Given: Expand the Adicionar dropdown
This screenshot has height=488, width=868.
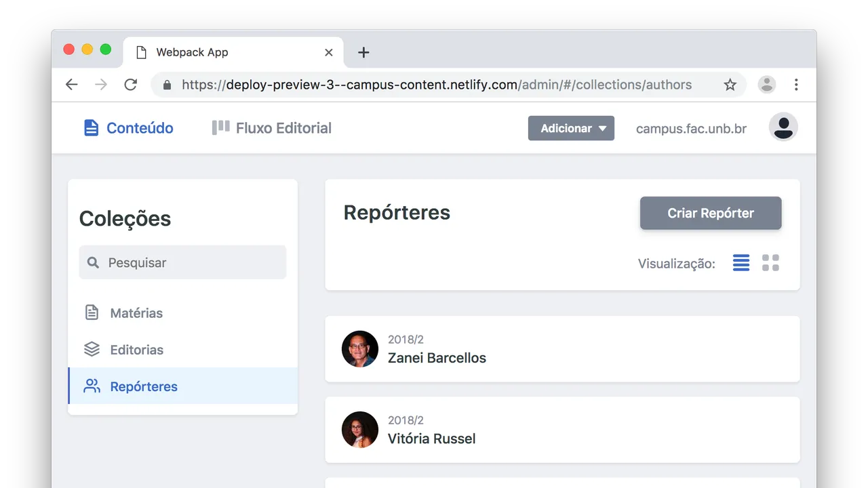Looking at the screenshot, I should (x=571, y=128).
